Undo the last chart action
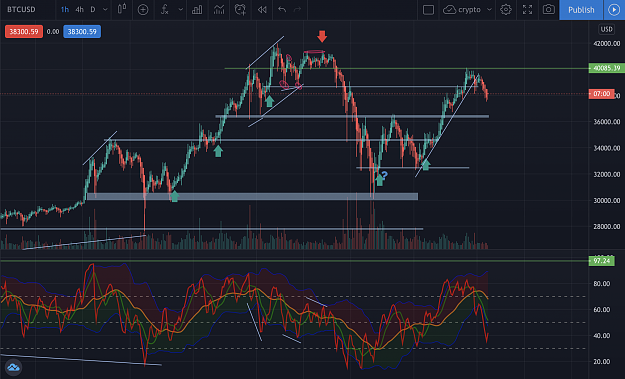The width and height of the screenshot is (625, 379). (282, 10)
